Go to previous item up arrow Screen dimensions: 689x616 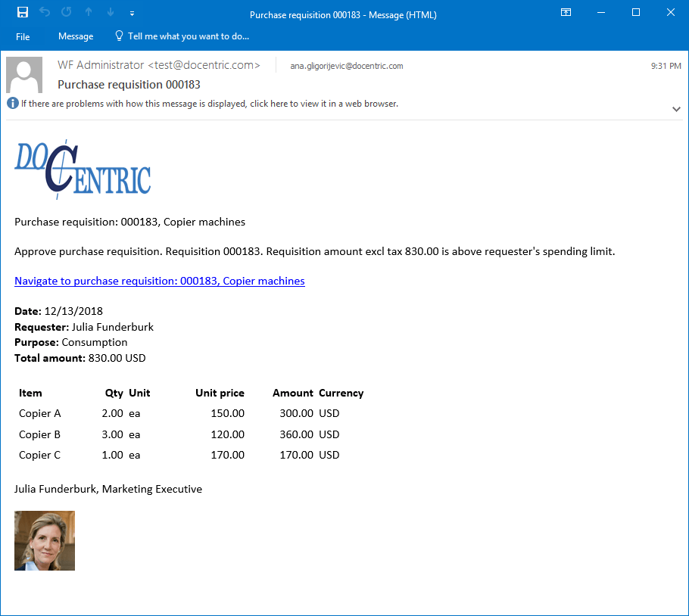coord(89,12)
